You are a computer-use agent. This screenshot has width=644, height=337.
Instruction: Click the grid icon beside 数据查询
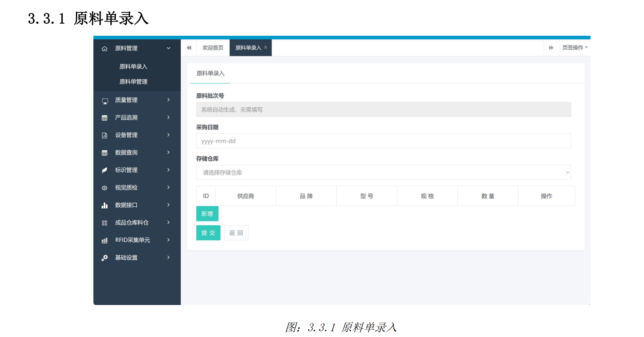click(x=105, y=153)
